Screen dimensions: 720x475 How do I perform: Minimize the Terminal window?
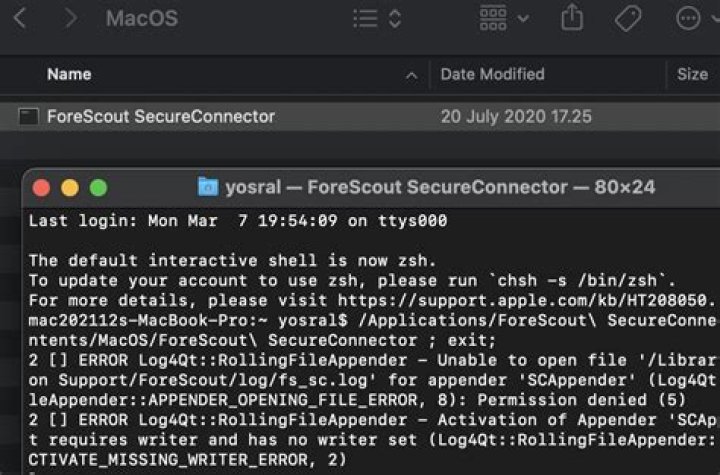point(69,188)
